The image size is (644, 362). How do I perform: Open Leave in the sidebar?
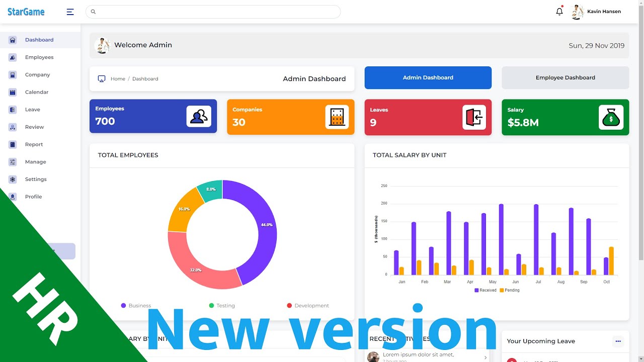point(33,110)
